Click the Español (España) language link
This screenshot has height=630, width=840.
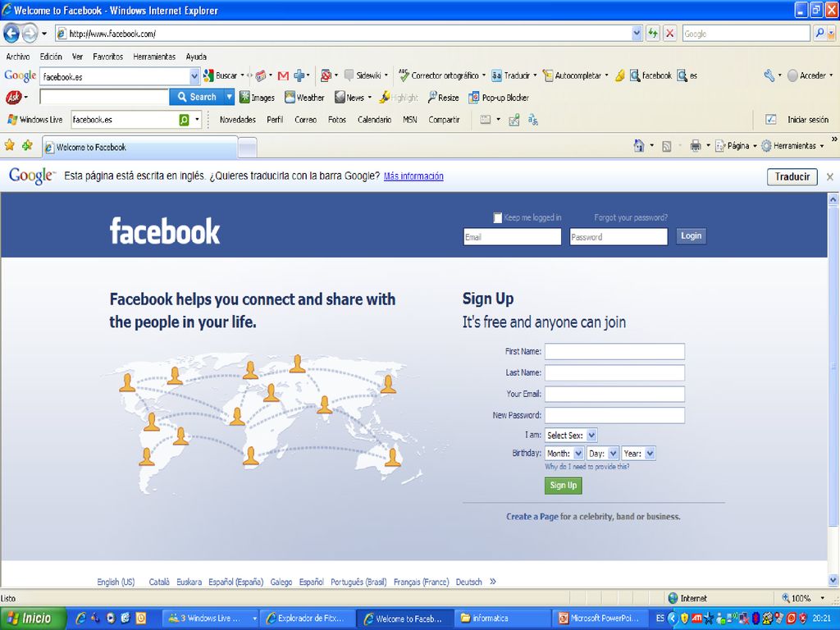coord(235,582)
